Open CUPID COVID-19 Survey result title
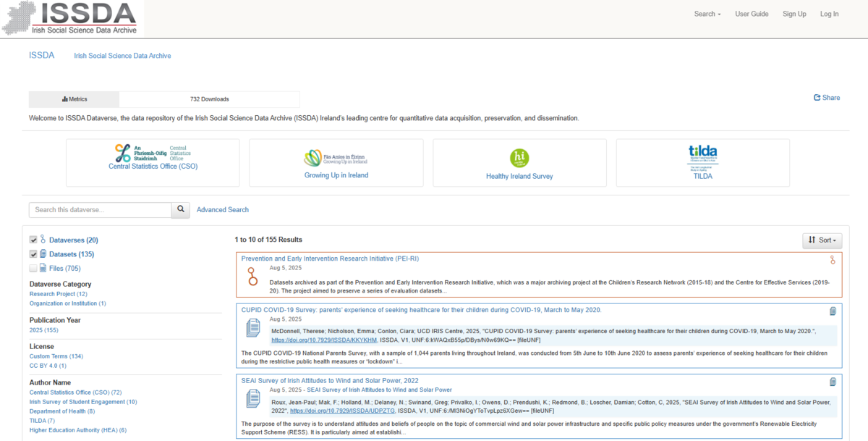The image size is (868, 441). [x=421, y=310]
